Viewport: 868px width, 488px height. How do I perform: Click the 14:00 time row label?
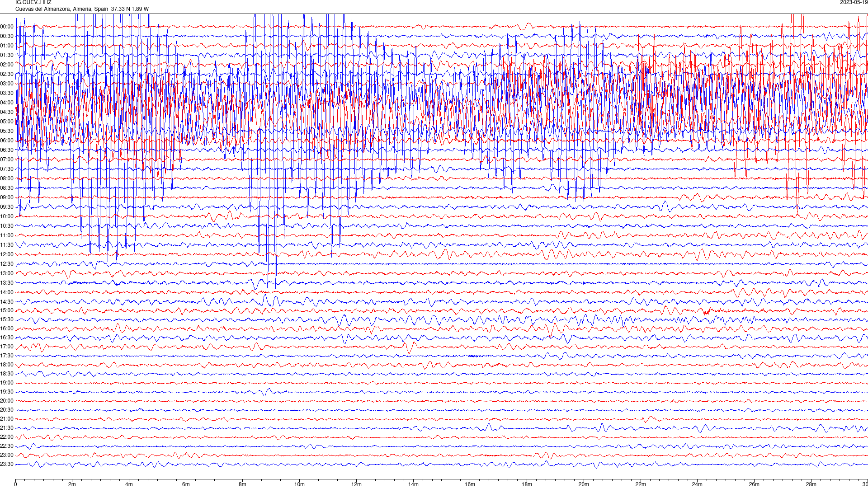tap(7, 293)
